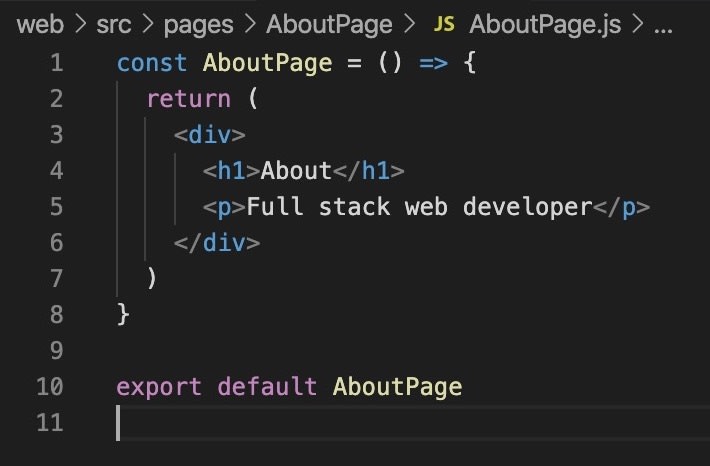This screenshot has height=466, width=710.
Task: Click the '=>' arrow on line 1
Action: [x=434, y=63]
